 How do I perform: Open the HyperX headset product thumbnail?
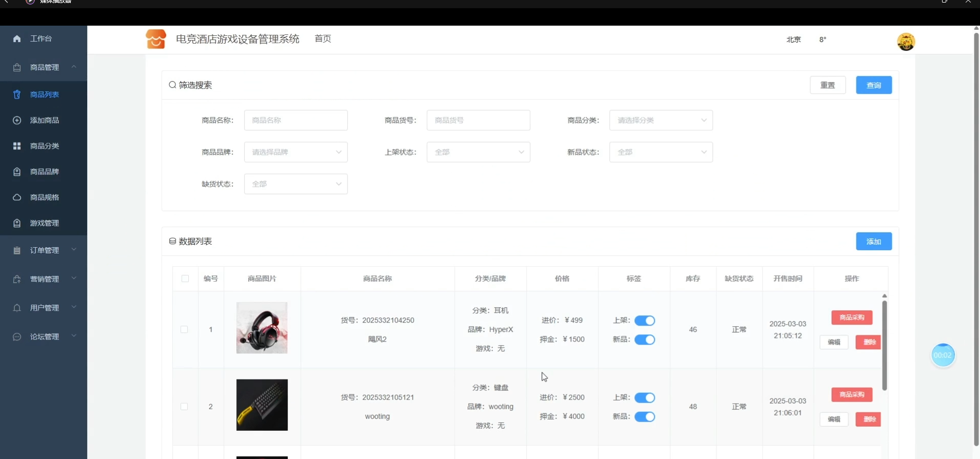(262, 328)
